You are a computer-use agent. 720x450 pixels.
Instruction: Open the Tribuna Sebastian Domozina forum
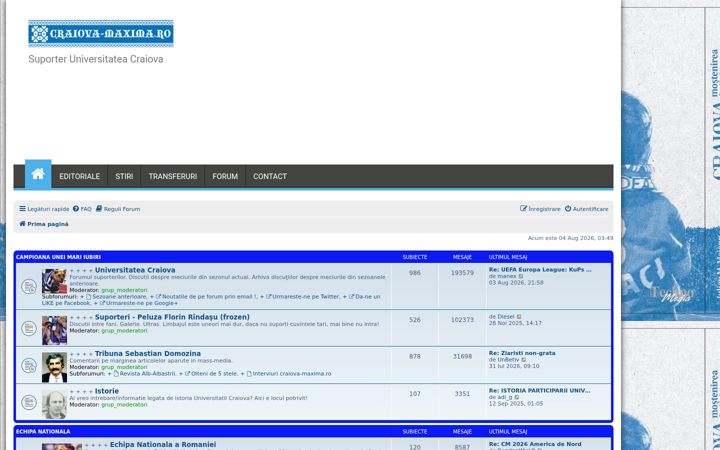click(148, 354)
